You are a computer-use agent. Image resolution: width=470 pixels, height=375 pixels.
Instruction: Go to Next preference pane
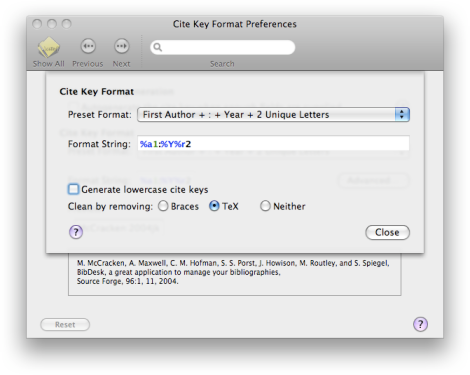click(121, 46)
